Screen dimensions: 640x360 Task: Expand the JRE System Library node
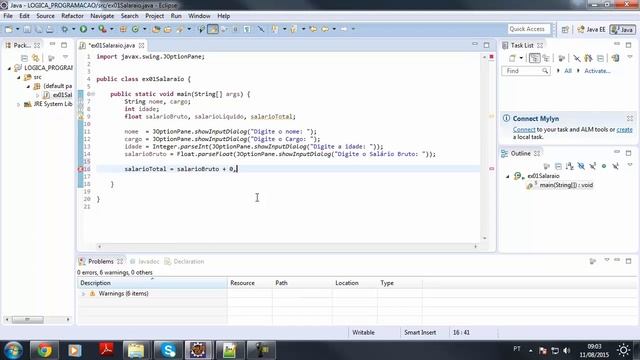click(x=18, y=104)
